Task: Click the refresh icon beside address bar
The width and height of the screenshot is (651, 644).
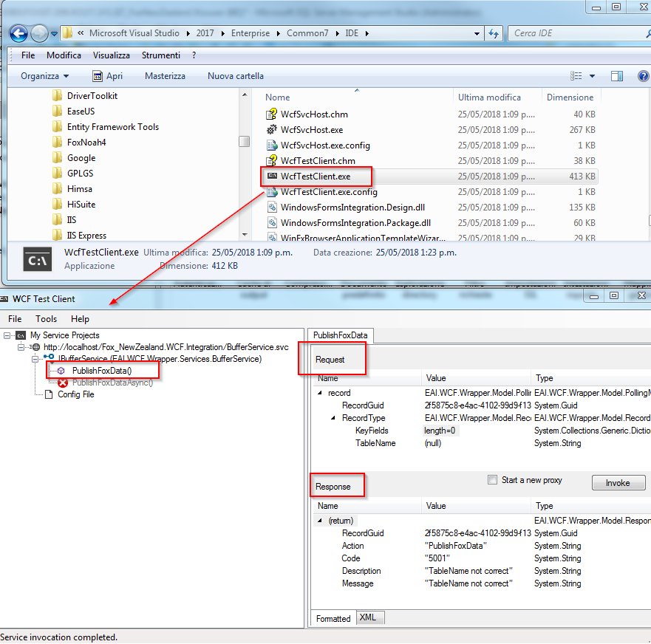Action: click(494, 33)
